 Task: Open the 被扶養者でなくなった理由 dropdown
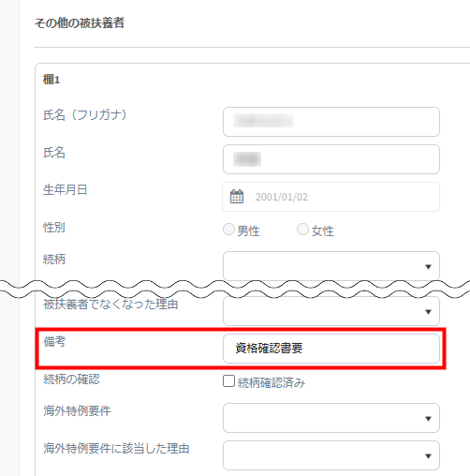[331, 311]
